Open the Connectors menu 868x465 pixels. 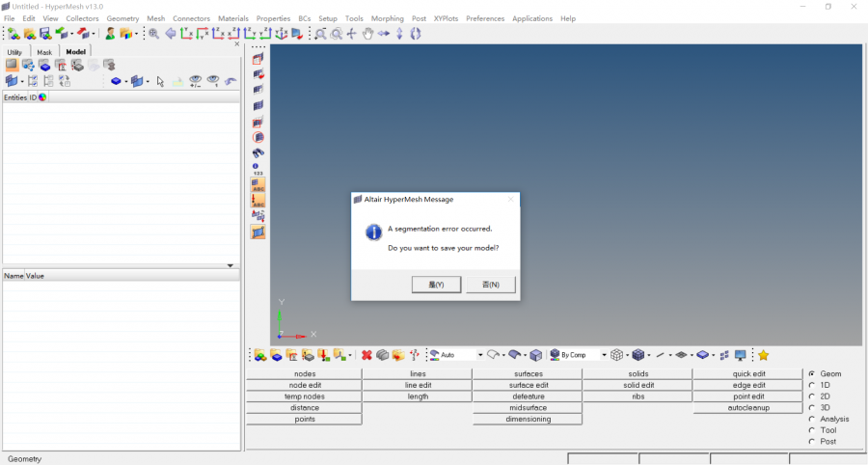pyautogui.click(x=192, y=18)
